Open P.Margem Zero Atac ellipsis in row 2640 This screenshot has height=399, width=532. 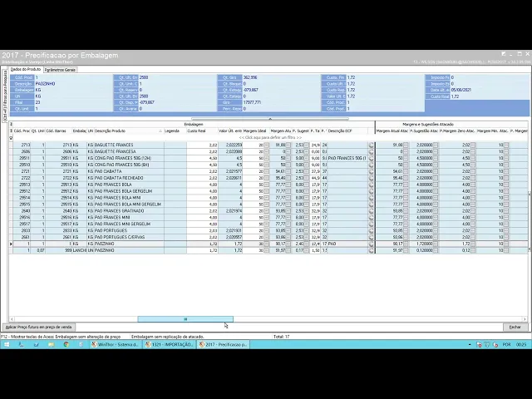[x=473, y=210]
